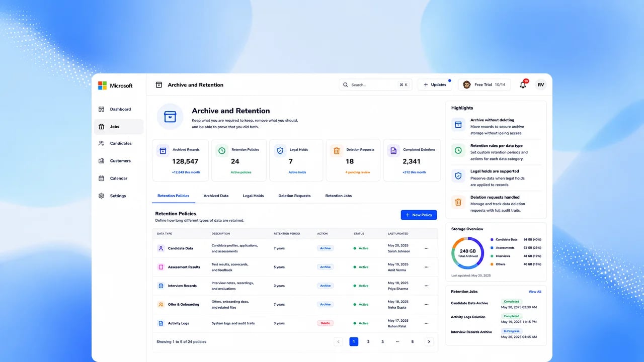Screen dimensions: 644x362
Task: Click the Free Trial 10/14 button
Action: 485,85
